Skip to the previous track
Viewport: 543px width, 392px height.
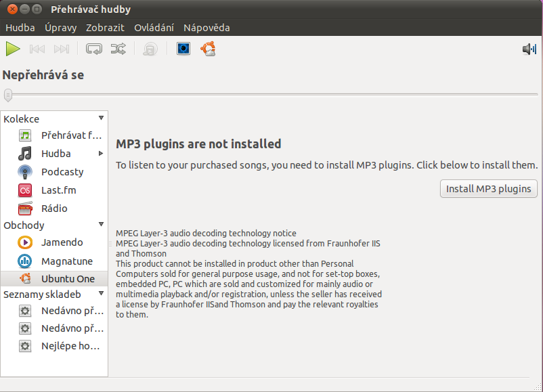click(37, 49)
